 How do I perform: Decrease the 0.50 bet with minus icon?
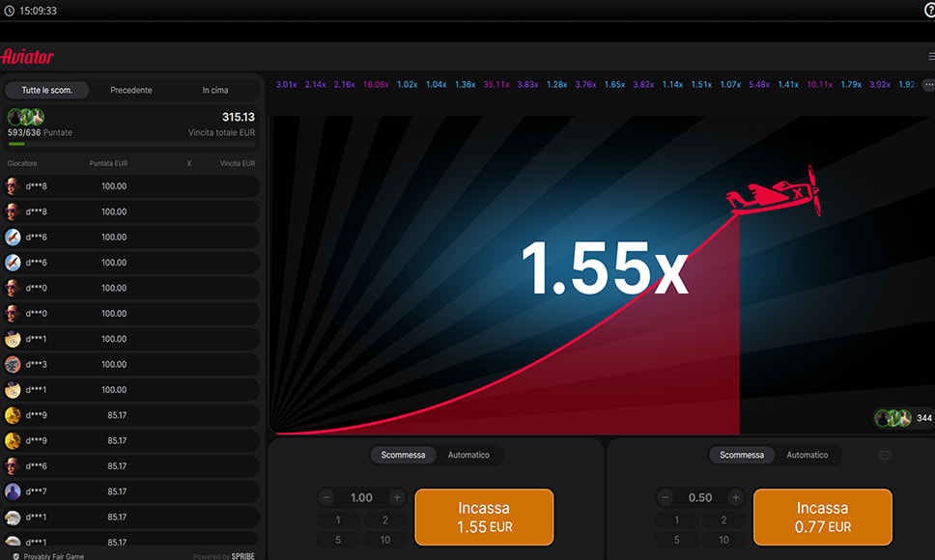(666, 497)
